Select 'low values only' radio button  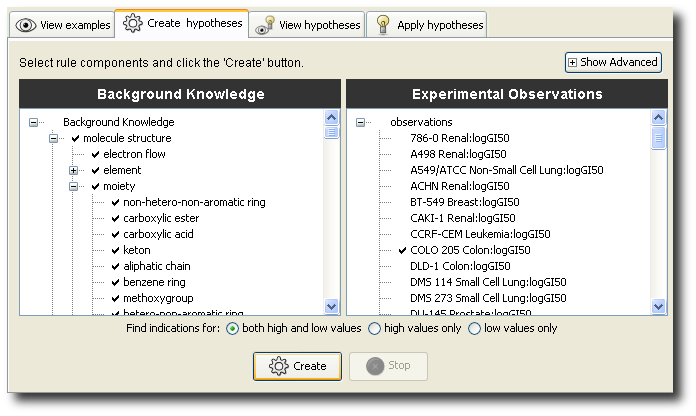(475, 328)
